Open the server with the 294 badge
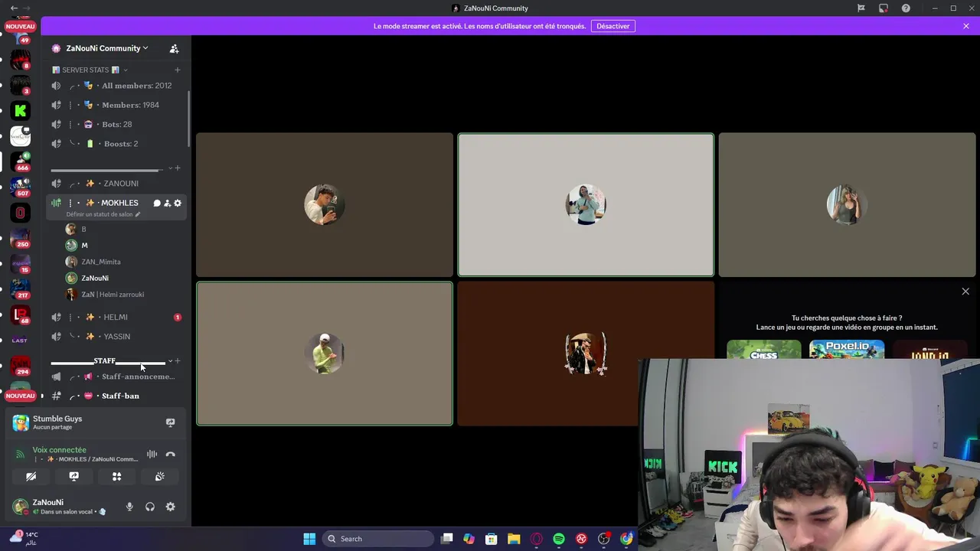 click(x=21, y=366)
